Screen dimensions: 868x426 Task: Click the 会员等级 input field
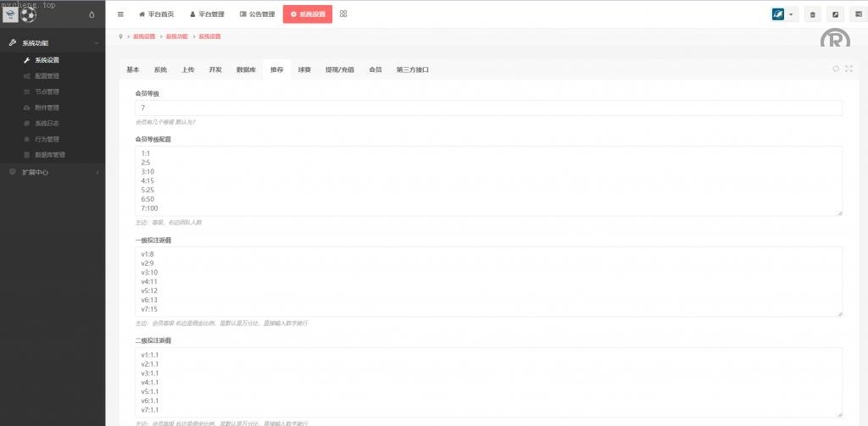[488, 108]
